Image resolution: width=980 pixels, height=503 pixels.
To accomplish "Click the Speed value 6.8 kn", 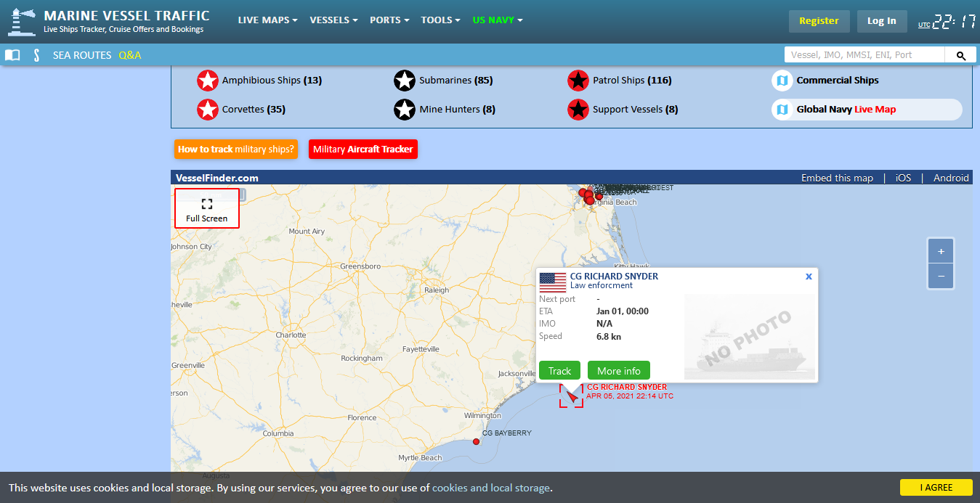I will [609, 337].
